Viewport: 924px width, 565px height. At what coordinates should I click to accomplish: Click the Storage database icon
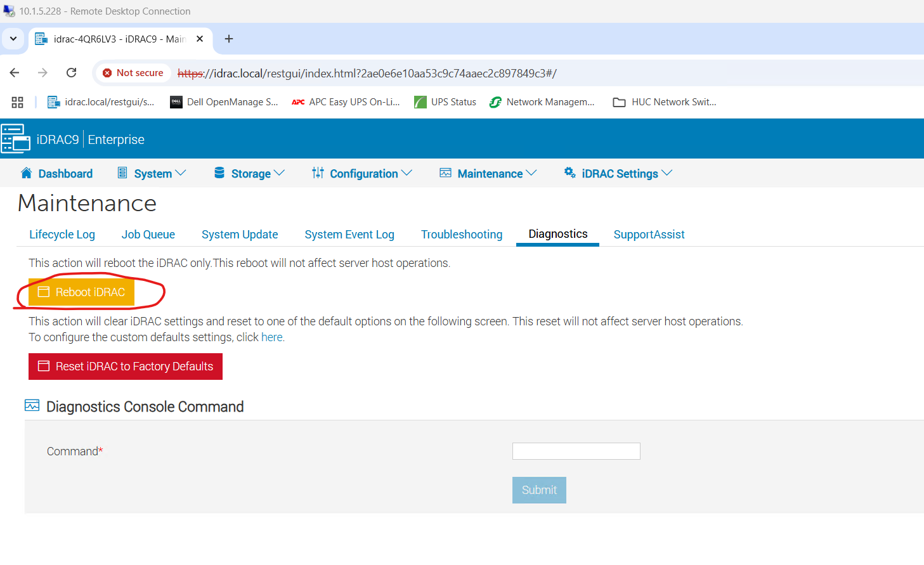click(x=219, y=172)
